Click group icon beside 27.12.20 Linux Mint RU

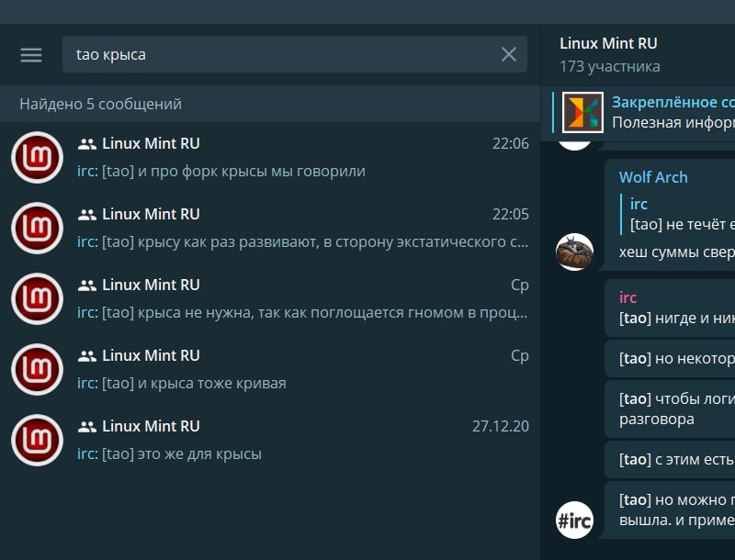tap(87, 427)
